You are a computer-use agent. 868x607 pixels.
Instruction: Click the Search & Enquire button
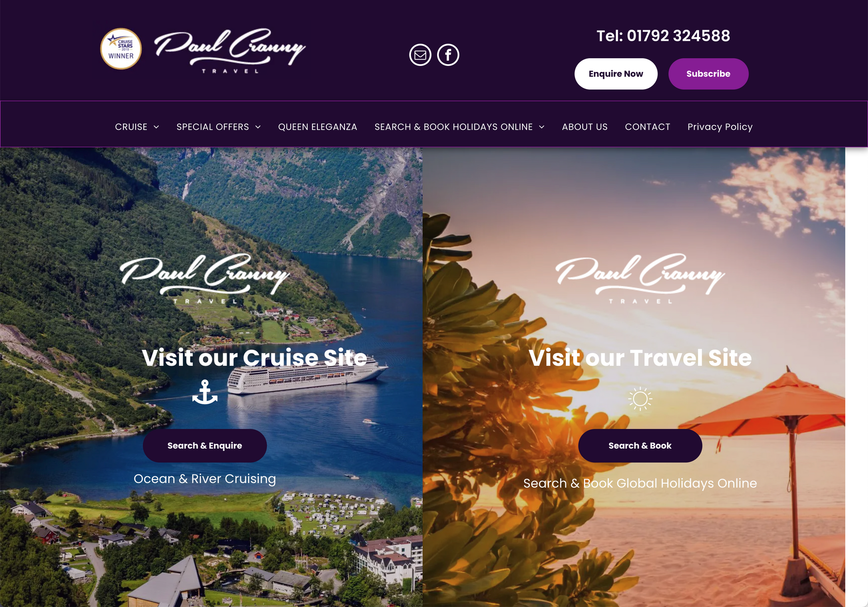point(205,446)
